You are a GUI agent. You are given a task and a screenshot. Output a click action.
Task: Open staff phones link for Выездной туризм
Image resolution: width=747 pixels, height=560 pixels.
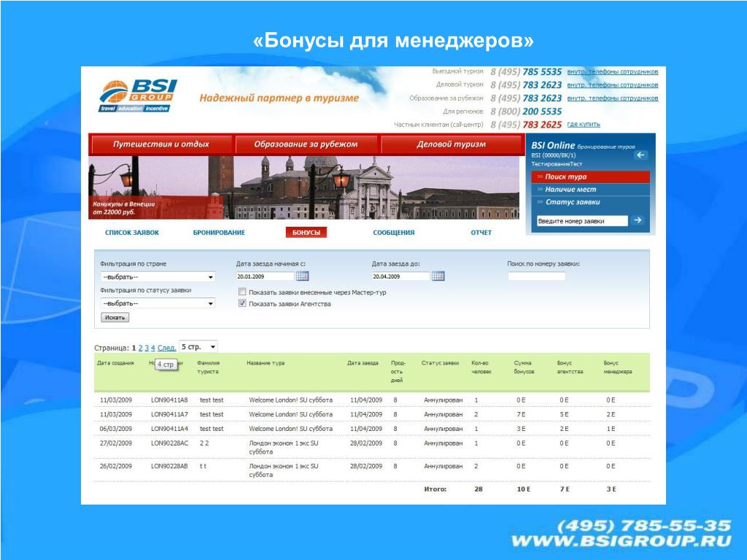(613, 71)
